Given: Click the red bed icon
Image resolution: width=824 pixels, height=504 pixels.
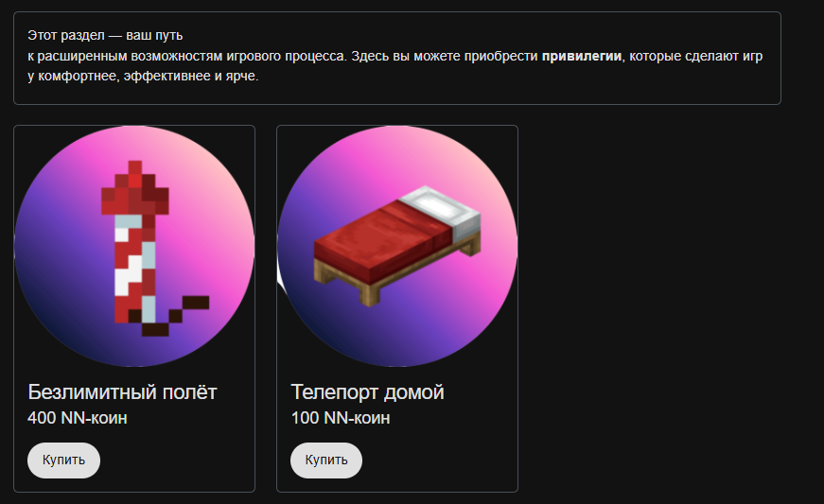Looking at the screenshot, I should 397,245.
